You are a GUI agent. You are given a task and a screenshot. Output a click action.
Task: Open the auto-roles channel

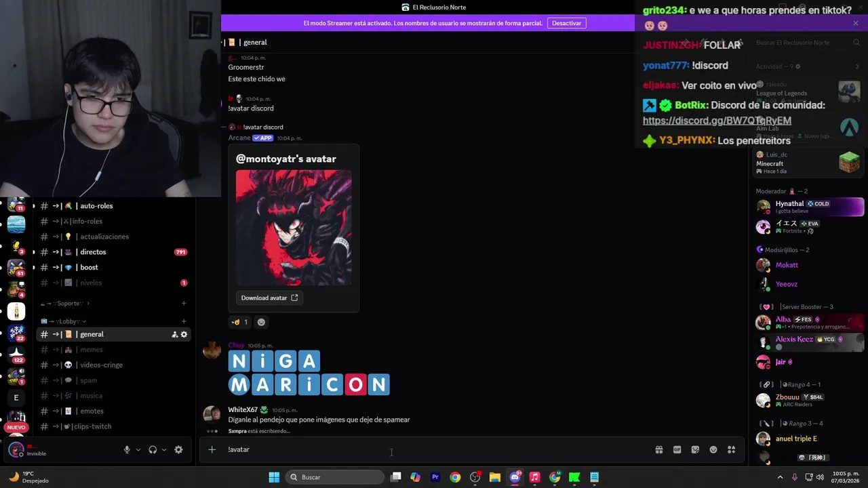click(113, 206)
